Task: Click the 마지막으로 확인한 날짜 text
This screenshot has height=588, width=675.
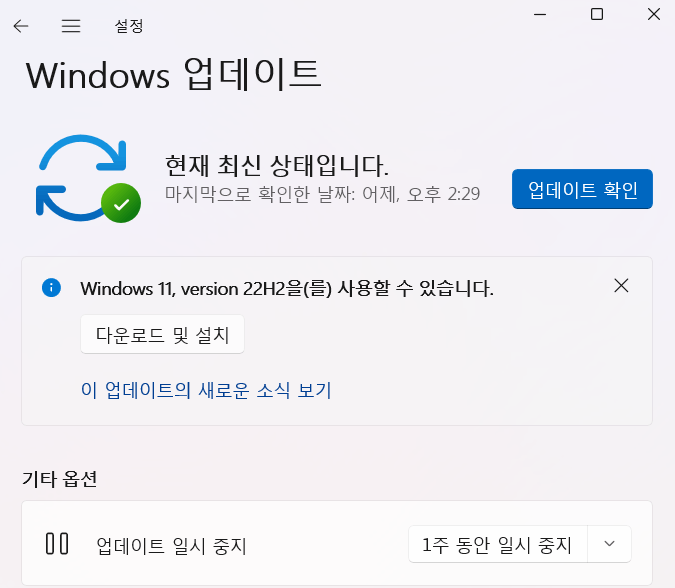Action: pos(322,194)
